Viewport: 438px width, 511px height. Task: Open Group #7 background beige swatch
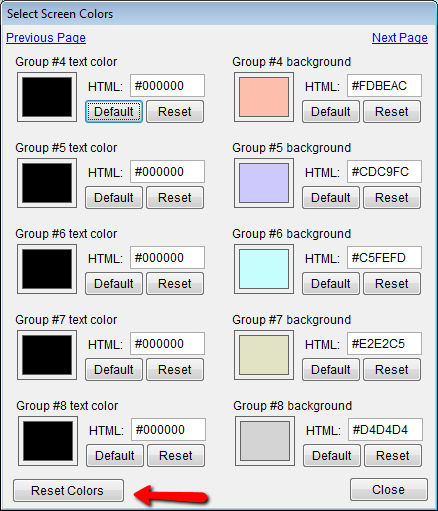(x=264, y=355)
